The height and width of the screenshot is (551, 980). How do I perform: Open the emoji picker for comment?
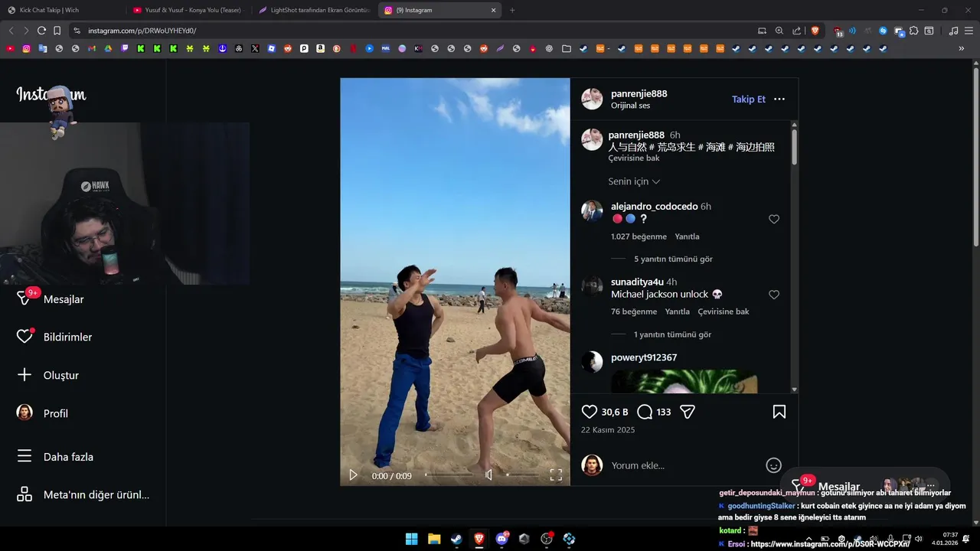(773, 465)
